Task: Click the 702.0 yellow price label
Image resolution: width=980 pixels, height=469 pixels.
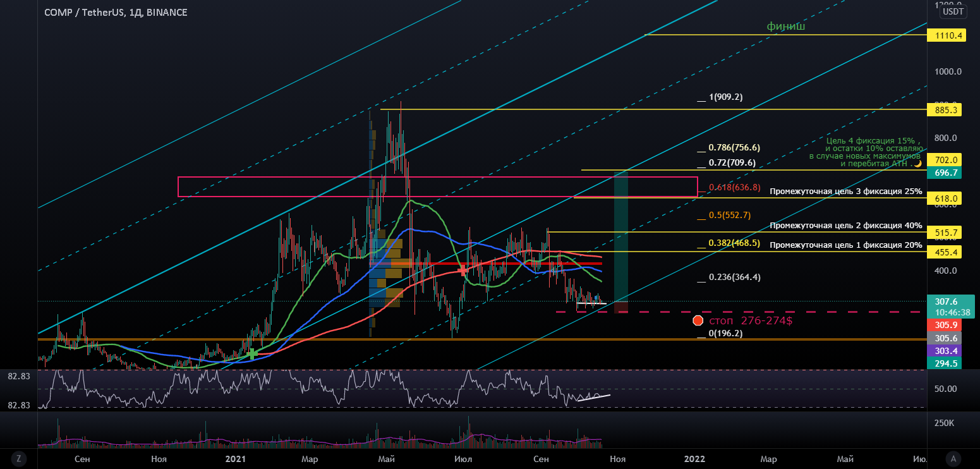Action: (x=945, y=160)
